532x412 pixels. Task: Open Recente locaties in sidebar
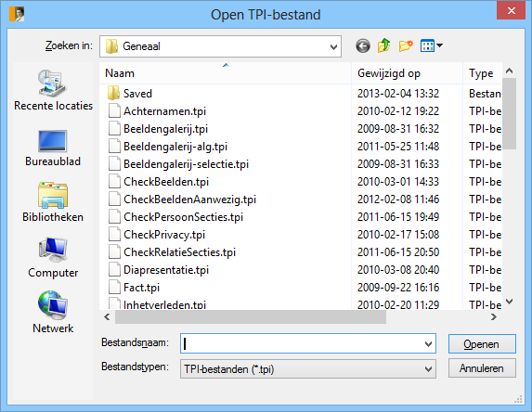pos(53,90)
